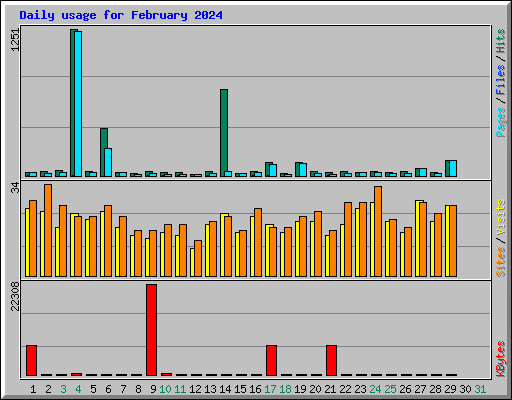Click the cyan pages bar for day 17
This screenshot has width=512, height=400.
(273, 170)
